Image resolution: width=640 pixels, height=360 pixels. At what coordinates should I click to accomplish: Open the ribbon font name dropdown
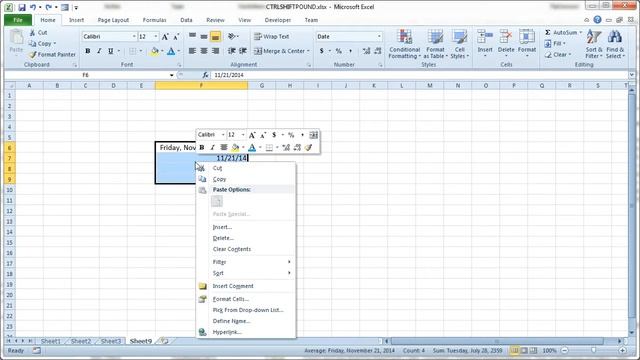coord(134,37)
